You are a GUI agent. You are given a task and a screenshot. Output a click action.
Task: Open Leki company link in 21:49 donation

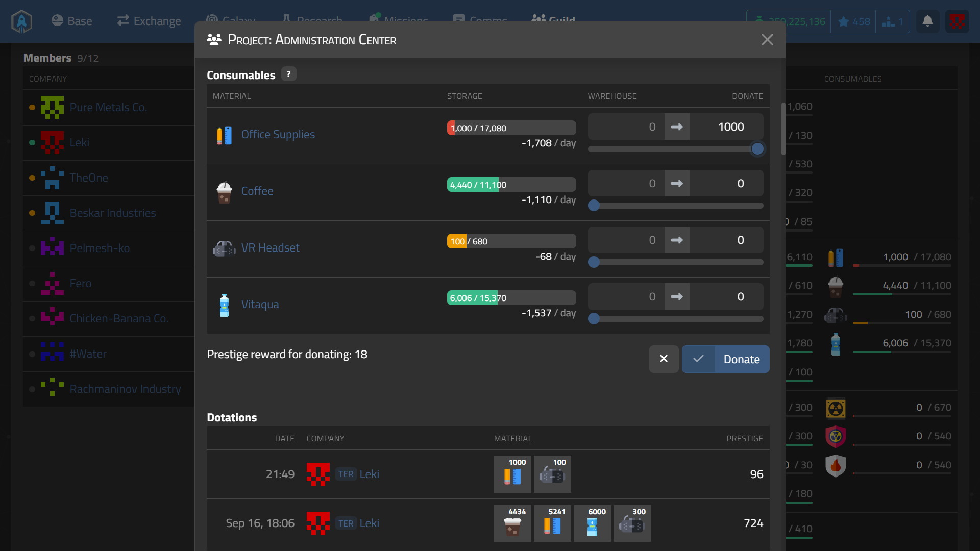pos(369,474)
